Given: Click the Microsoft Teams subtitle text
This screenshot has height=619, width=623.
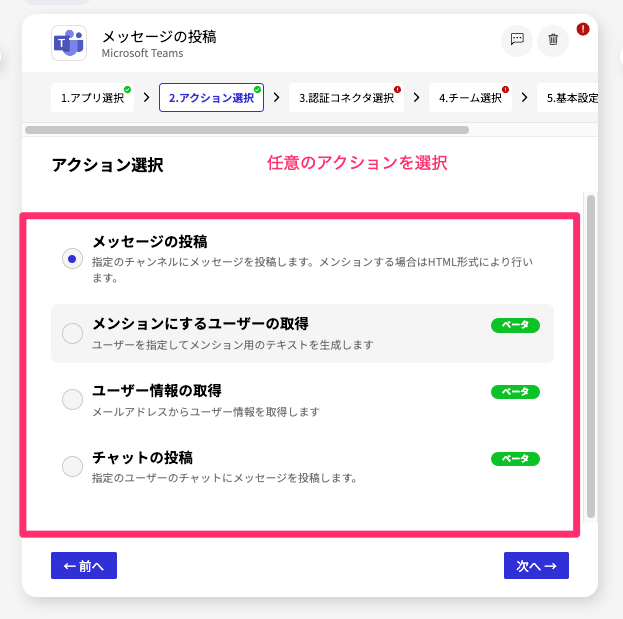Looking at the screenshot, I should click(142, 53).
